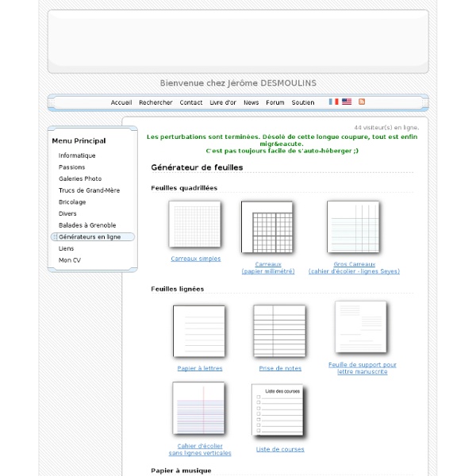The height and width of the screenshot is (476, 476).
Task: Open Contact in the top menu
Action: pos(191,102)
